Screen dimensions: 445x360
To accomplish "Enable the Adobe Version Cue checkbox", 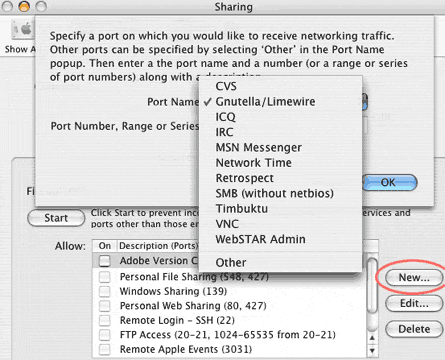I will point(105,261).
